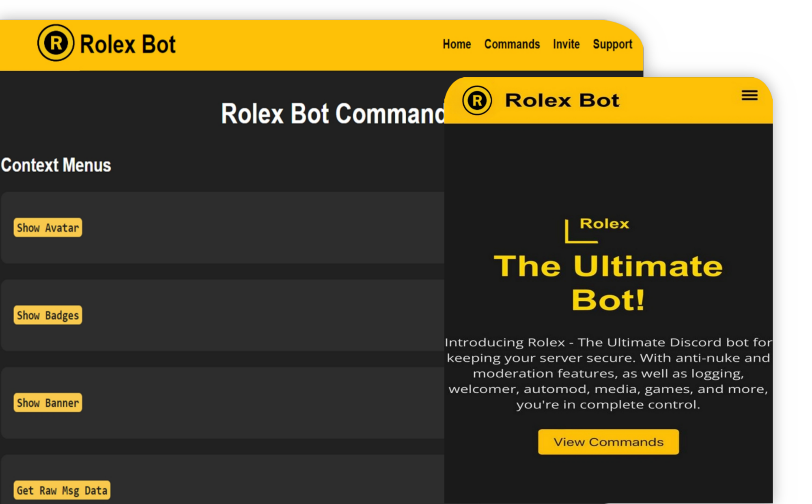
Task: Click the R logo in mobile header
Action: pyautogui.click(x=477, y=100)
